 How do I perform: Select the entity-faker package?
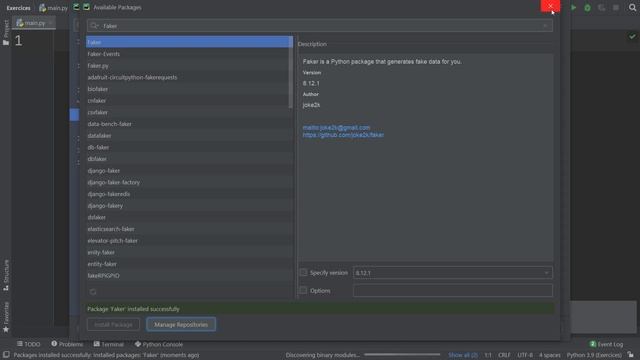pyautogui.click(x=189, y=264)
